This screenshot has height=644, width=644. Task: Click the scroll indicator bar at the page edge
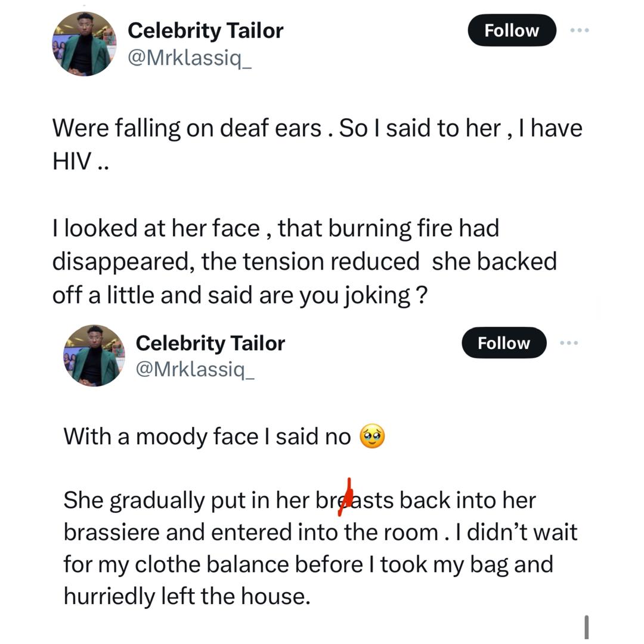tap(587, 627)
